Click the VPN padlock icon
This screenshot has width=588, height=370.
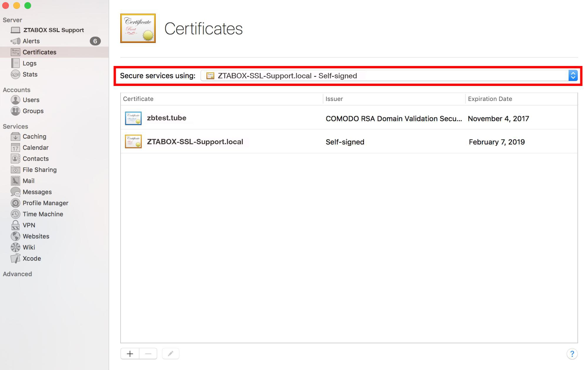coord(15,225)
